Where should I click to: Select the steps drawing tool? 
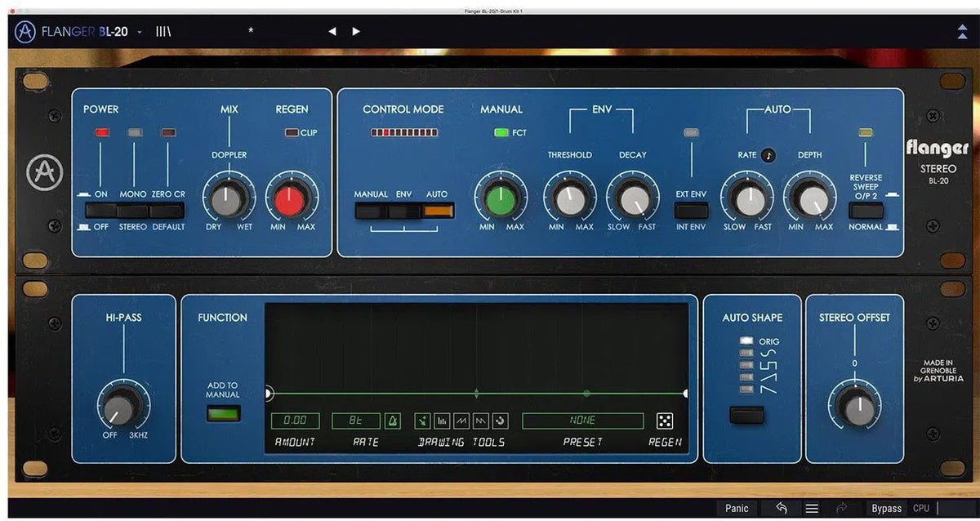pos(442,421)
